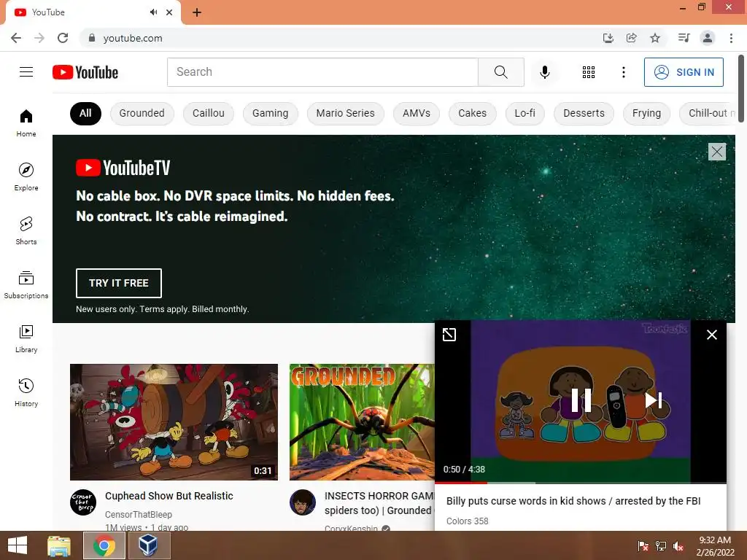Open Shorts in sidebar
Screen dimensions: 747x560
(x=26, y=230)
